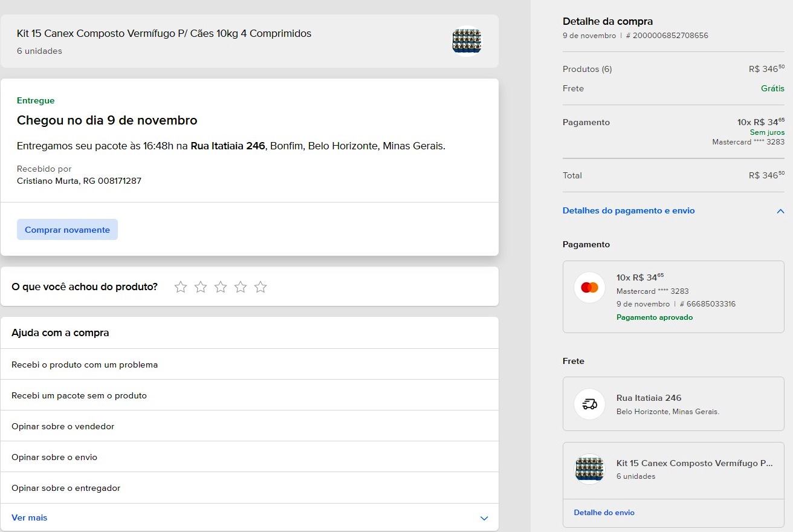The image size is (793, 532).
Task: Rate the product five stars
Action: click(261, 287)
